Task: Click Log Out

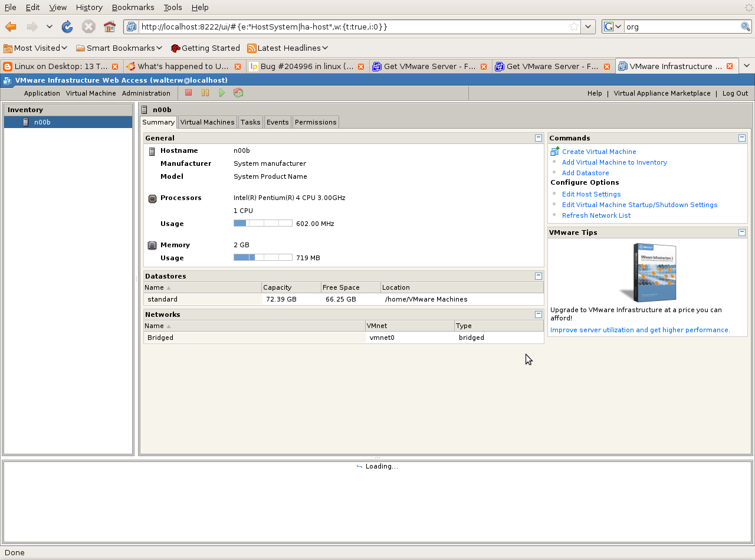Action: [735, 93]
